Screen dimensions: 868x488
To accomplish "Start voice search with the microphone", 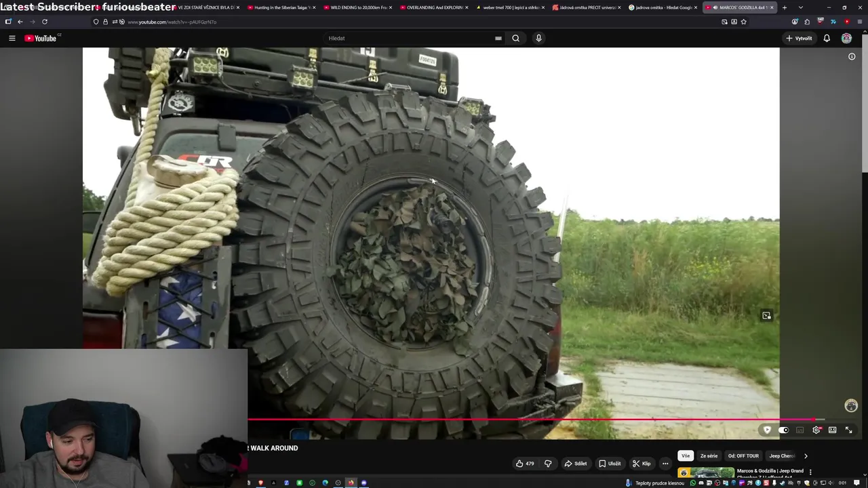I will pyautogui.click(x=538, y=38).
